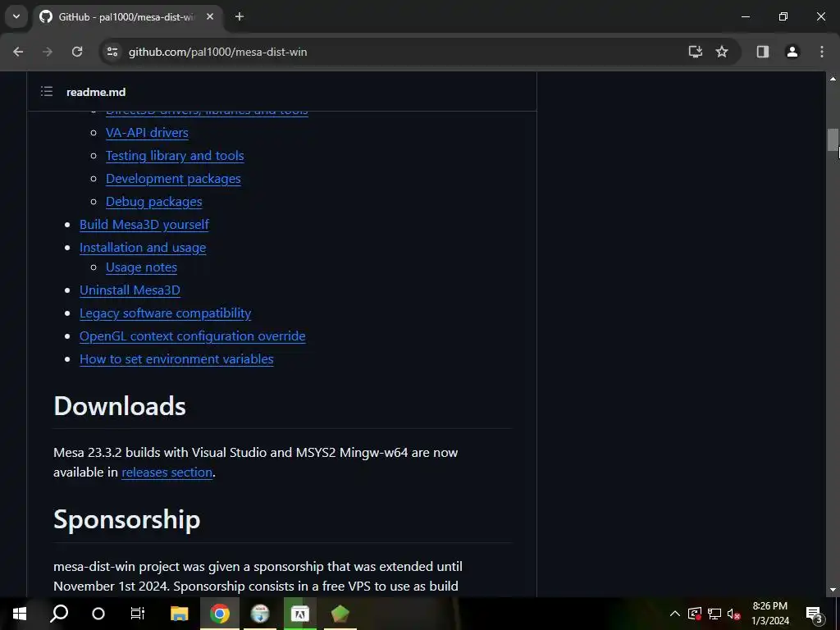The width and height of the screenshot is (840, 630).
Task: View site information icon in address bar
Action: (112, 52)
